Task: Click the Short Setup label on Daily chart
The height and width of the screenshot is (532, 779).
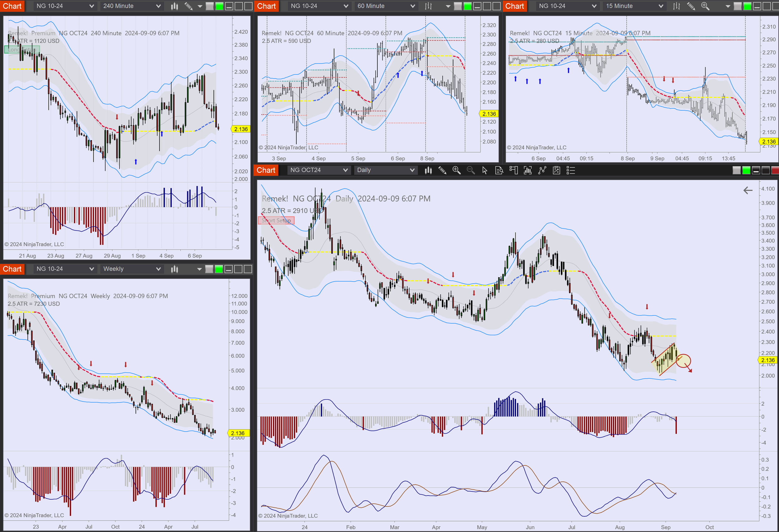Action: pos(276,221)
